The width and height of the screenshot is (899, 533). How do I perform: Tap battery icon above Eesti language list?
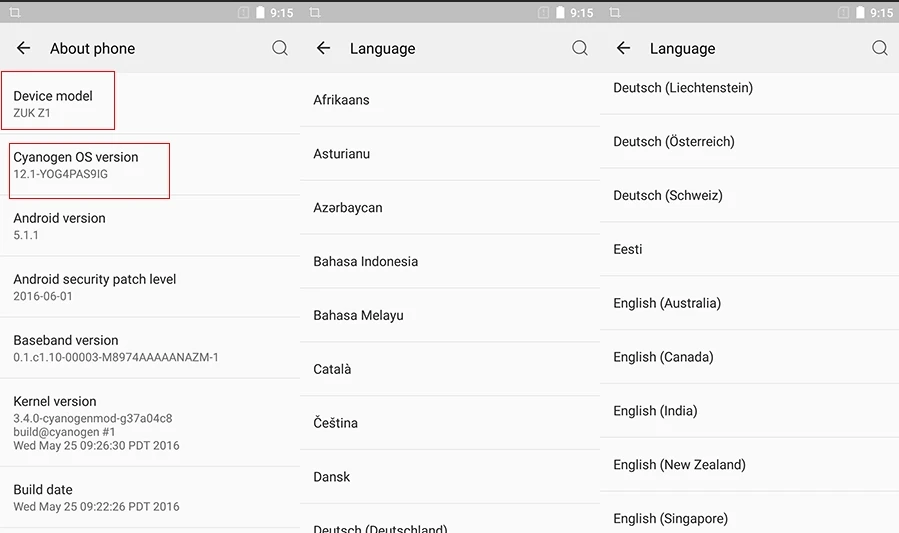[x=860, y=13]
